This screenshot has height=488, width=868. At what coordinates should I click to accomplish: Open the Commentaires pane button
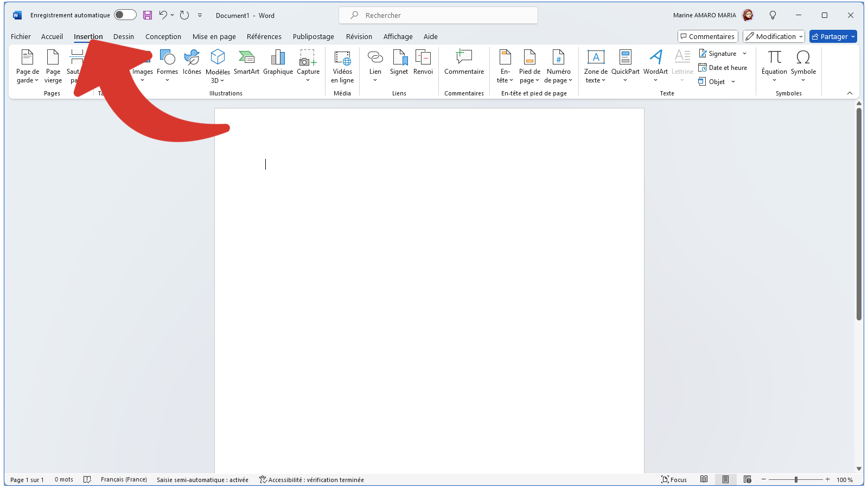707,37
